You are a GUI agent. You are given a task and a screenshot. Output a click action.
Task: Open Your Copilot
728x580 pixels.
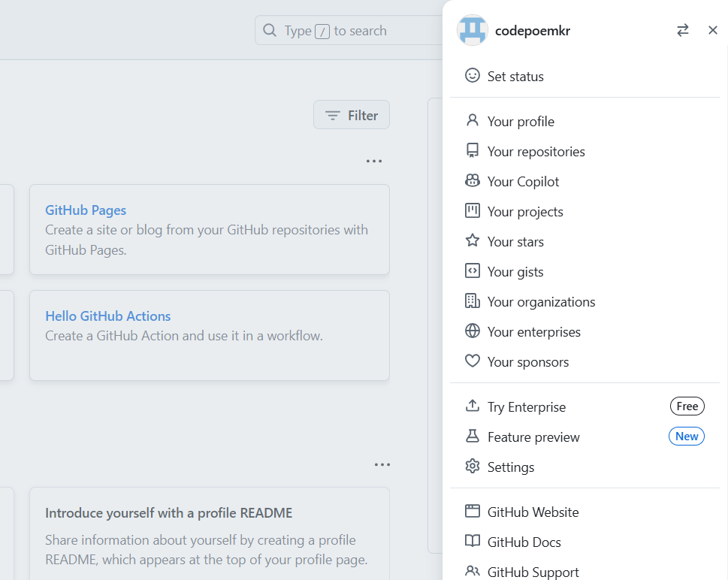click(585, 182)
